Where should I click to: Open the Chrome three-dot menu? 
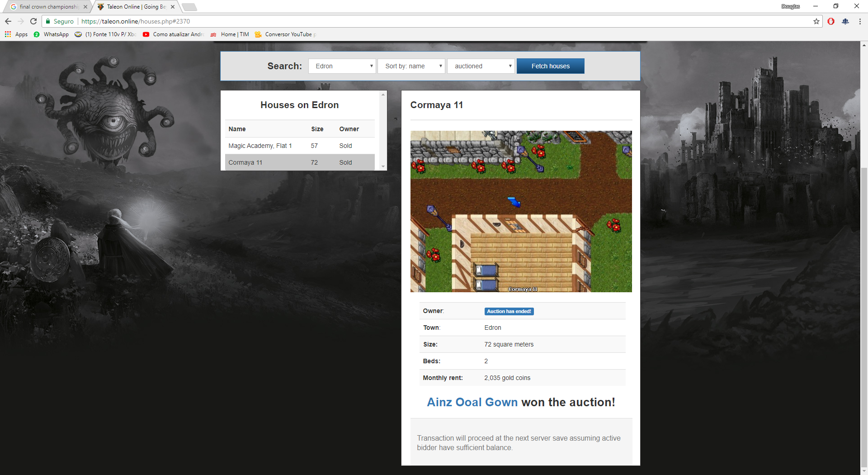tap(859, 21)
